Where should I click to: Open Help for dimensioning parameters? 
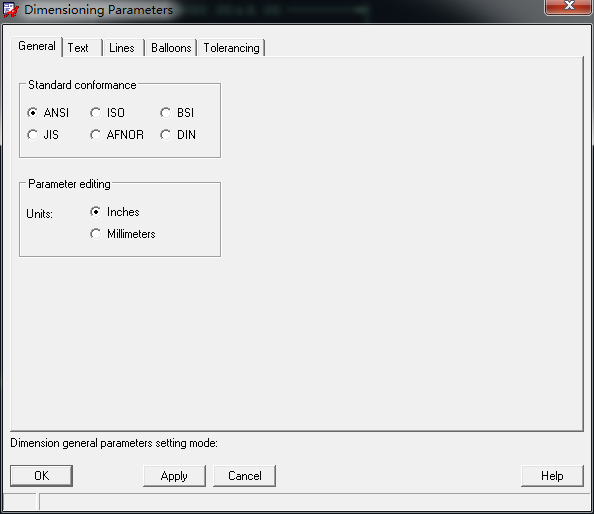pyautogui.click(x=552, y=476)
